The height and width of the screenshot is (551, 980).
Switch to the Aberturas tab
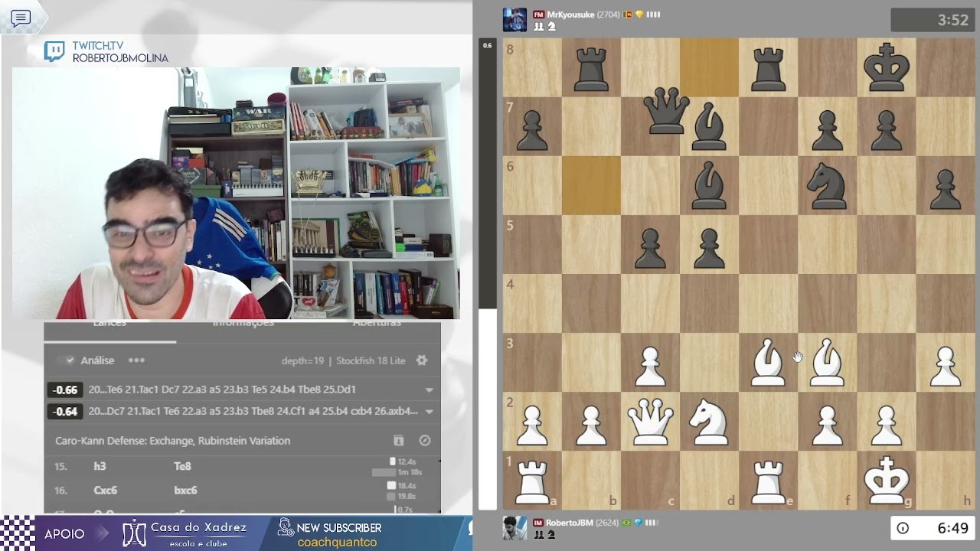click(x=377, y=324)
